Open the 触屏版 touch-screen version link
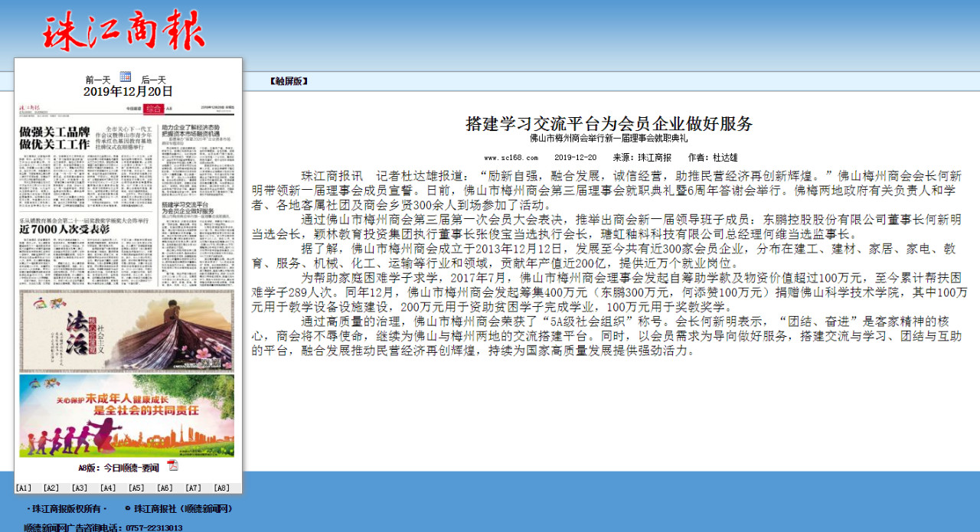The image size is (980, 532). pyautogui.click(x=289, y=81)
